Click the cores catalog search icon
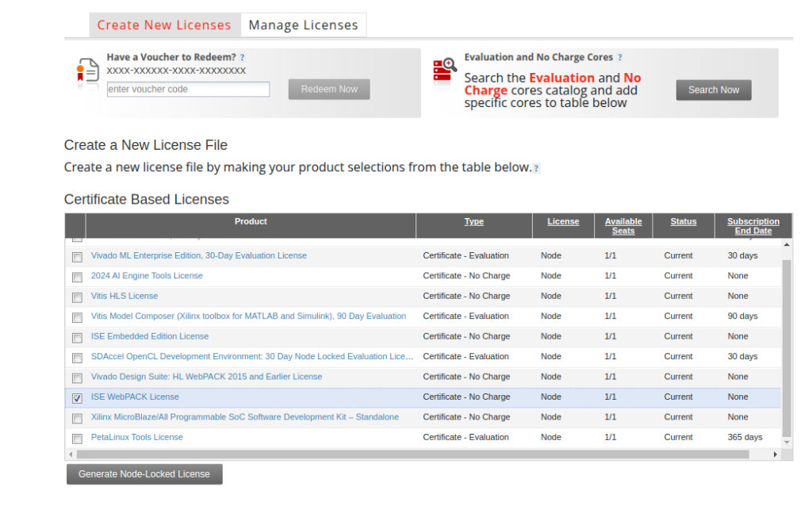Viewport: 812px width, 506px height. [x=445, y=71]
